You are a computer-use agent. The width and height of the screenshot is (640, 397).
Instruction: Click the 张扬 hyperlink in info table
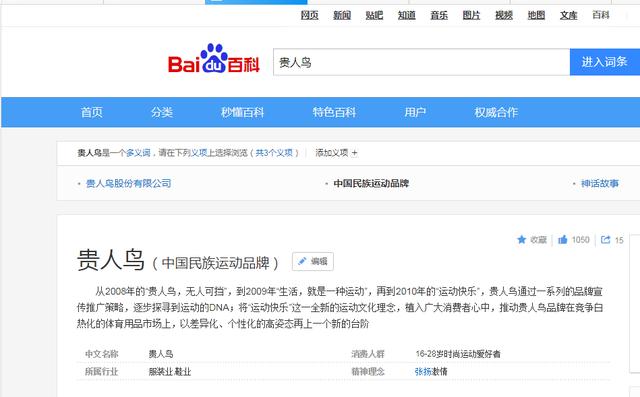pyautogui.click(x=423, y=372)
